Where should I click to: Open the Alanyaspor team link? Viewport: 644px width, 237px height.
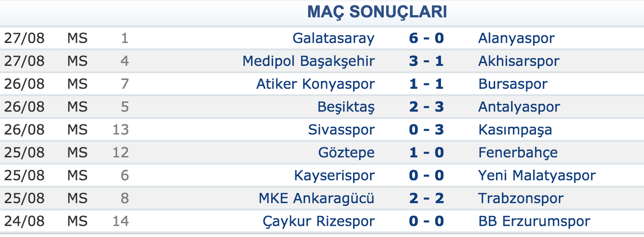coord(516,38)
